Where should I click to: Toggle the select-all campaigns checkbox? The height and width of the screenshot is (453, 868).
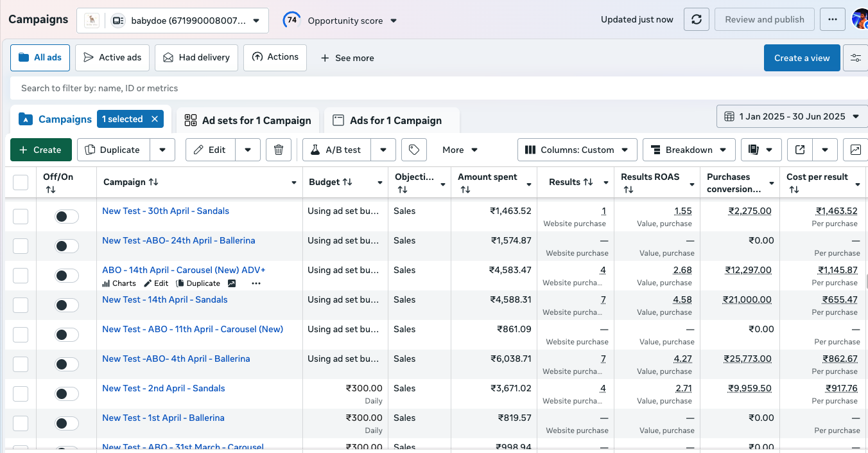click(x=21, y=182)
